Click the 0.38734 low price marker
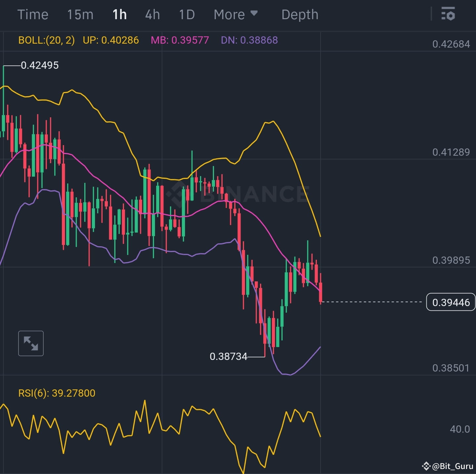Image resolution: width=476 pixels, height=474 pixels. [228, 356]
